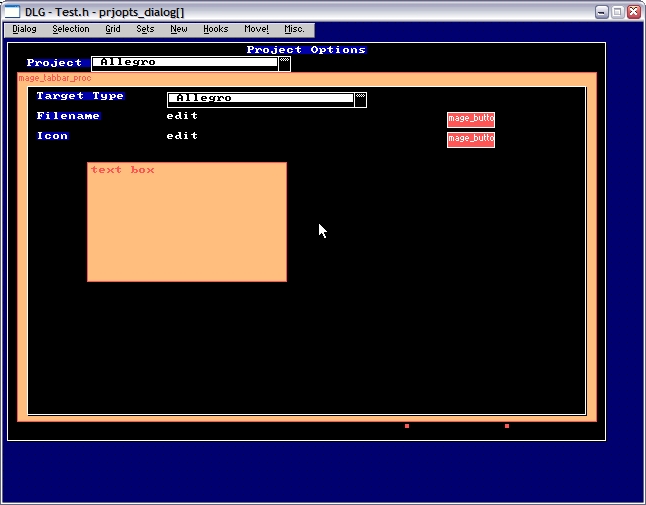This screenshot has height=505, width=646.
Task: Open the Grid menu
Action: tap(113, 30)
